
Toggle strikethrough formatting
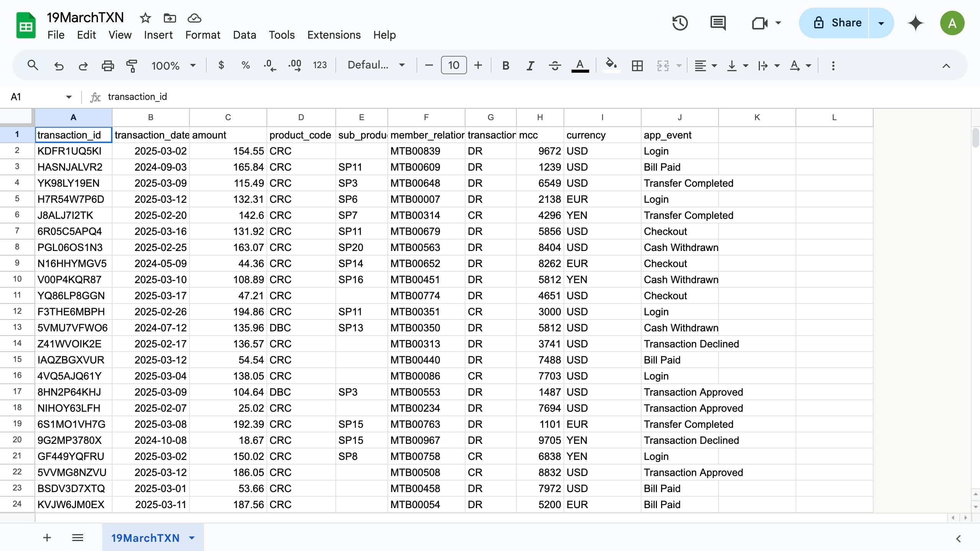(555, 66)
